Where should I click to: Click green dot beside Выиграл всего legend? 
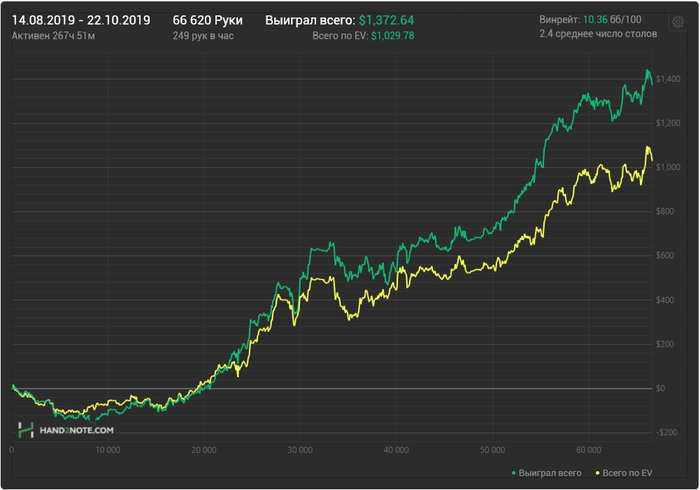coord(514,471)
